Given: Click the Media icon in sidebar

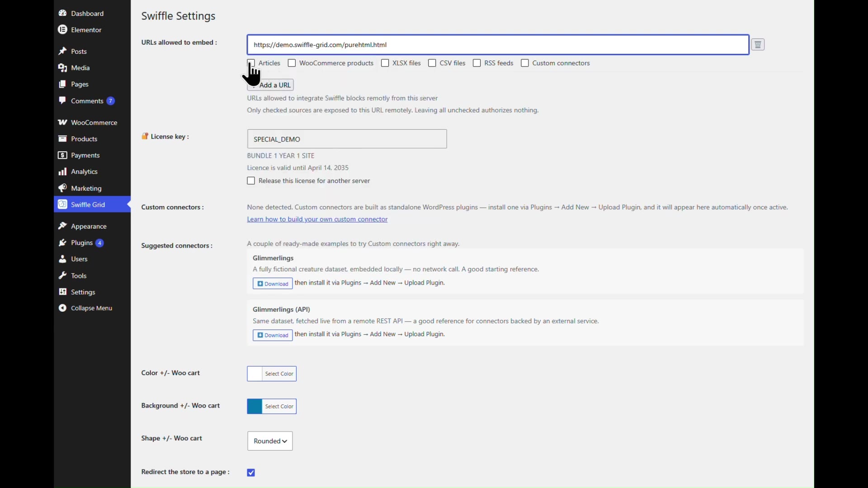Looking at the screenshot, I should pos(63,68).
